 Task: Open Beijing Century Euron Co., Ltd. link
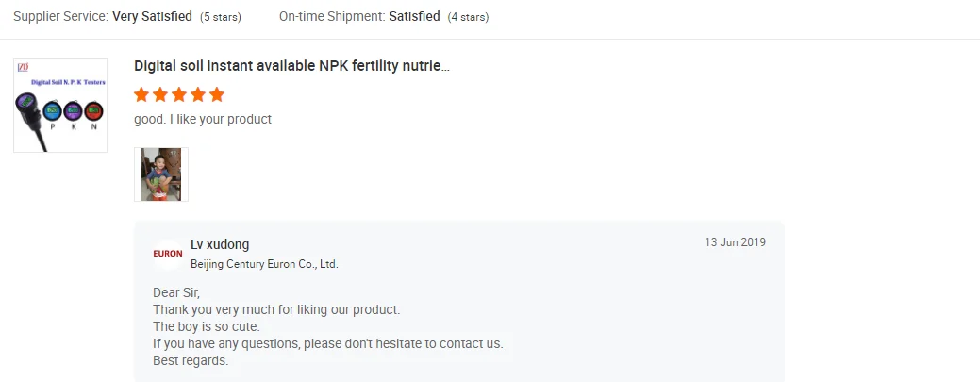(x=264, y=264)
